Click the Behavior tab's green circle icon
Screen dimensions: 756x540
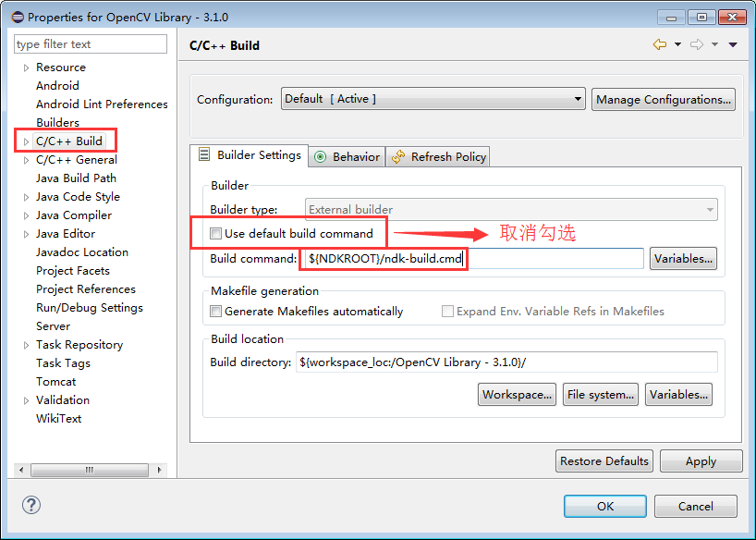[320, 157]
